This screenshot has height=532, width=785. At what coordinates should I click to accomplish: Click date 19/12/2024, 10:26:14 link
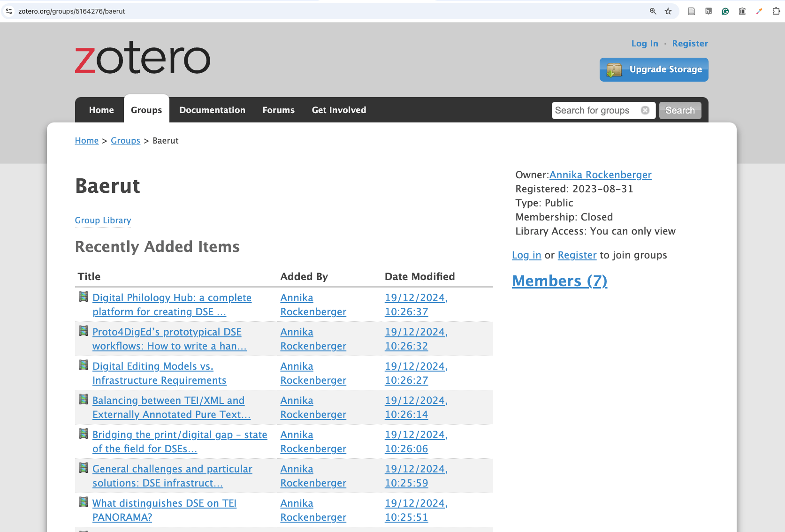pyautogui.click(x=416, y=407)
